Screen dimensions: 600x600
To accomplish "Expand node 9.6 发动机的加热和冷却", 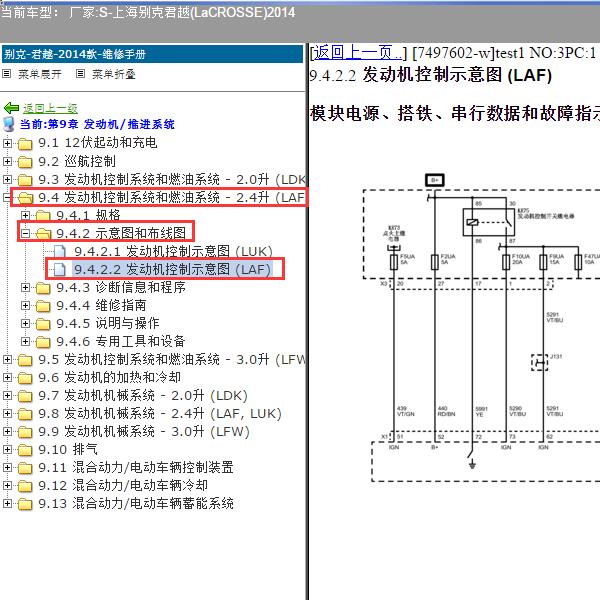I will (x=7, y=377).
